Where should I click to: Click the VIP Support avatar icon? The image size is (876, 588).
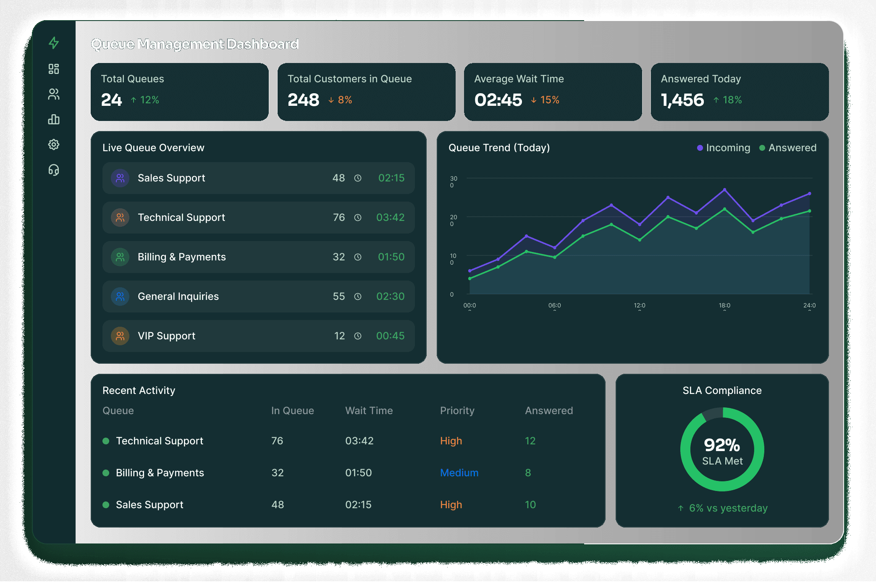tap(120, 336)
